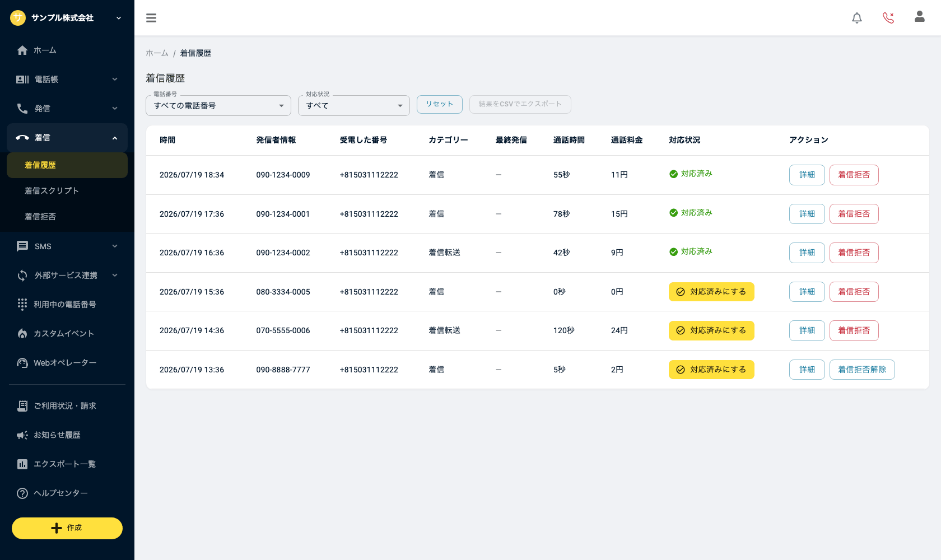The height and width of the screenshot is (560, 941).
Task: Click the custom event flame icon
Action: (x=22, y=334)
